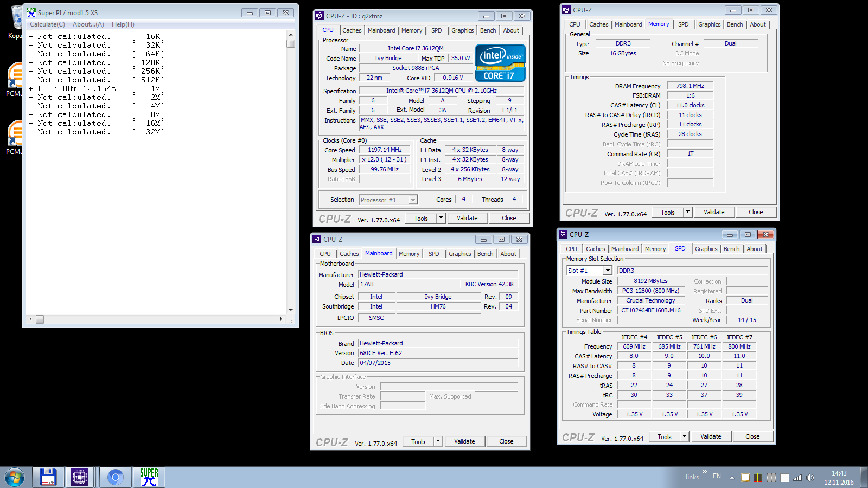This screenshot has height=488, width=868.
Task: Open Bench tab in CPU-Z g2xtmz window
Action: pyautogui.click(x=488, y=30)
